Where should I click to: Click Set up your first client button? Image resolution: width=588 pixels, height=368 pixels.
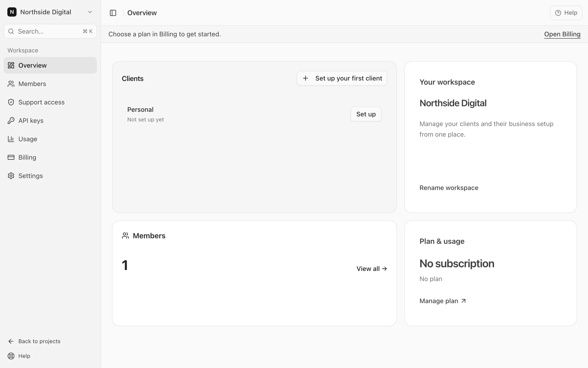coord(342,78)
